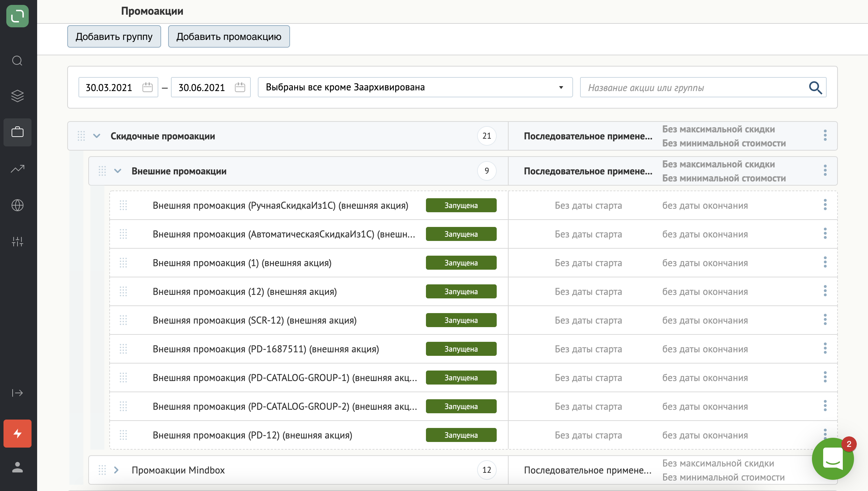The height and width of the screenshot is (491, 868).
Task: Open calendar for end date 30.06.2021
Action: (x=240, y=87)
